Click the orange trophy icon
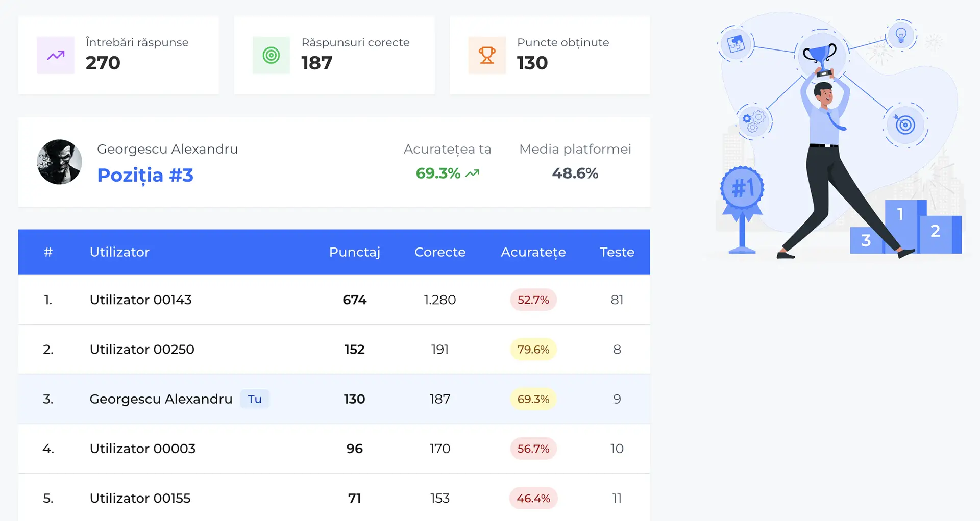Viewport: 980px width, 521px height. point(487,55)
